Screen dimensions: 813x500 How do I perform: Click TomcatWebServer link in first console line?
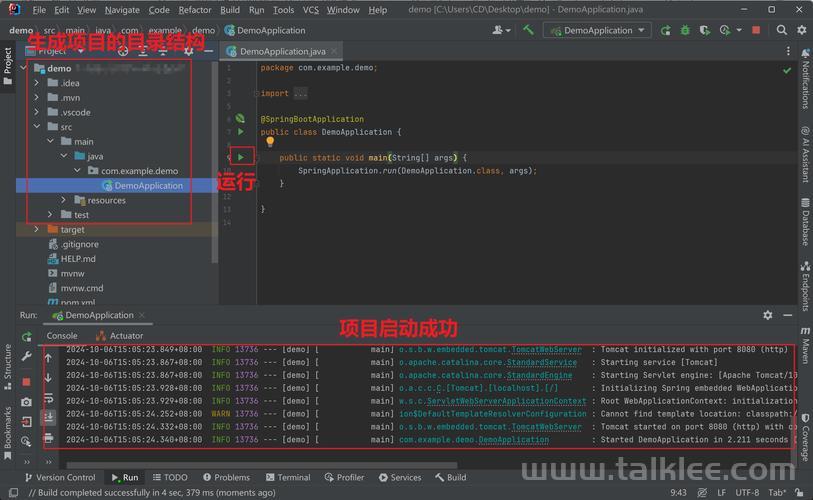pos(546,350)
